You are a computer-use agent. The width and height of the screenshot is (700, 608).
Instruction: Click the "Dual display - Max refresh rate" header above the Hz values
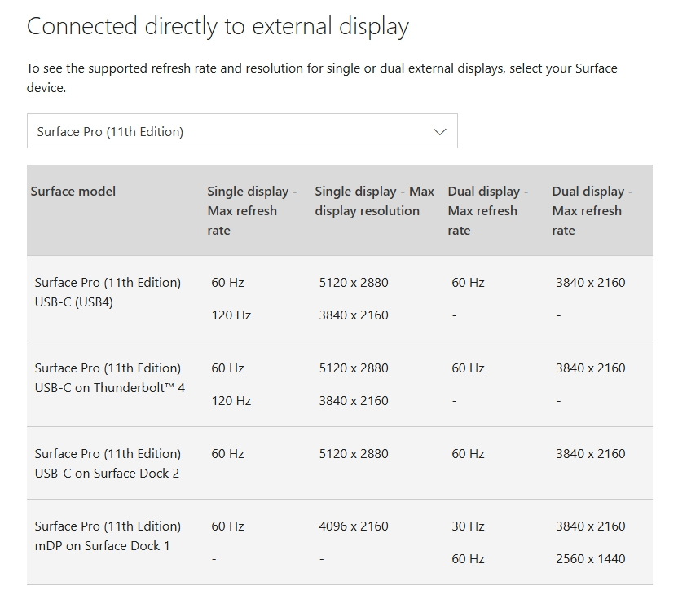[x=487, y=210]
